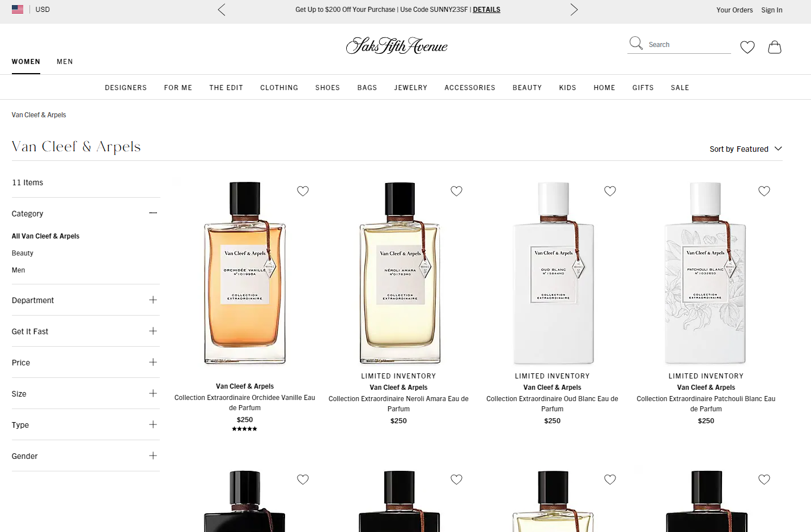Click the search magnifier icon
The height and width of the screenshot is (532, 811).
pos(636,44)
